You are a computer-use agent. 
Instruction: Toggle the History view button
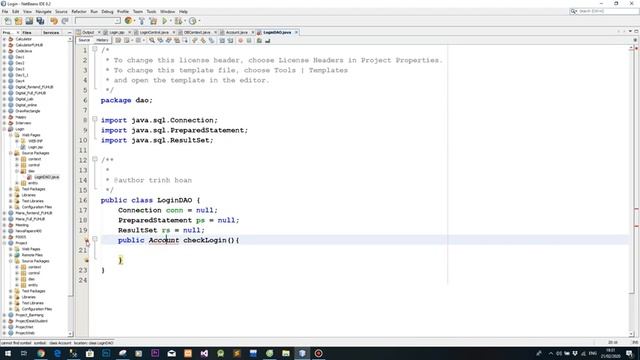(102, 40)
